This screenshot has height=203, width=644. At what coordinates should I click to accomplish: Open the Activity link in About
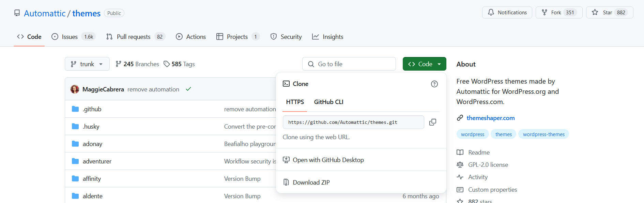pos(478,177)
